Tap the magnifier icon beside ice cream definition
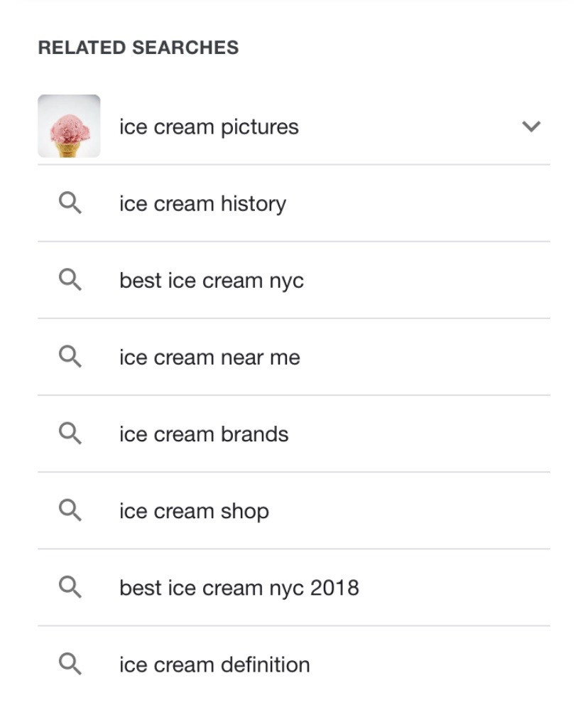The height and width of the screenshot is (715, 588). [70, 664]
